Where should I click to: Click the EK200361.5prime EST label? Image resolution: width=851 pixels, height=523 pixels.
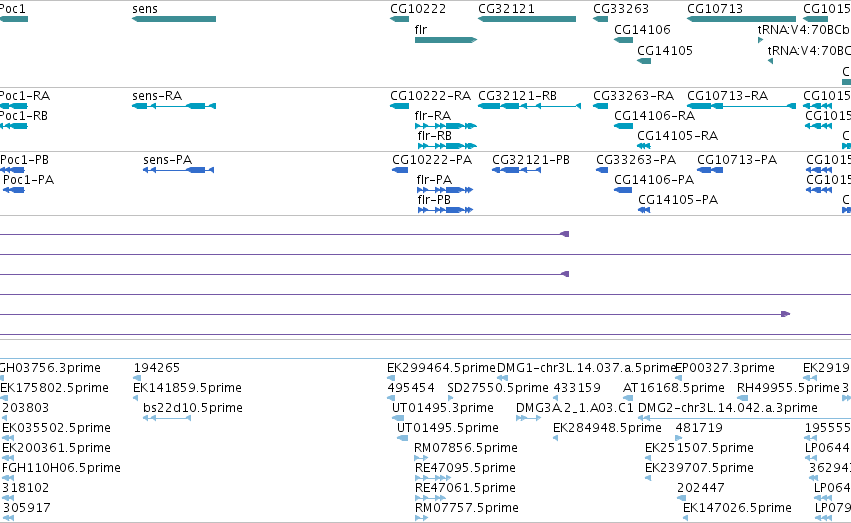point(56,448)
